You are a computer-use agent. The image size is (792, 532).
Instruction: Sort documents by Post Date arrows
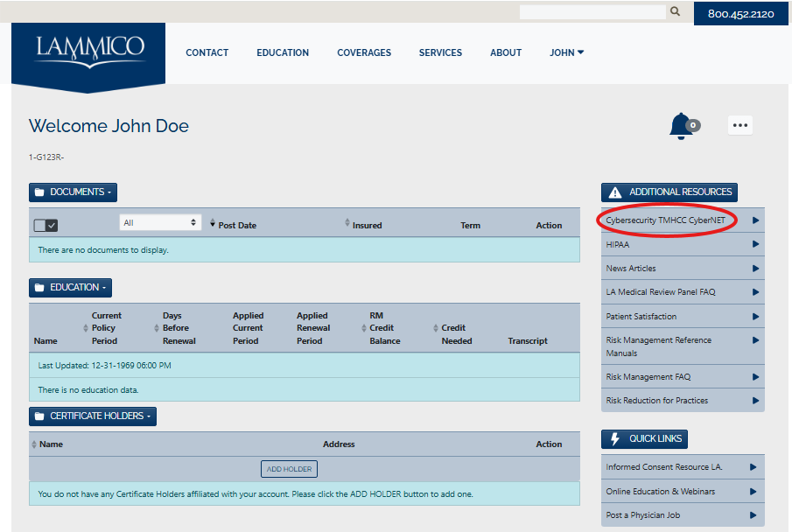[212, 225]
